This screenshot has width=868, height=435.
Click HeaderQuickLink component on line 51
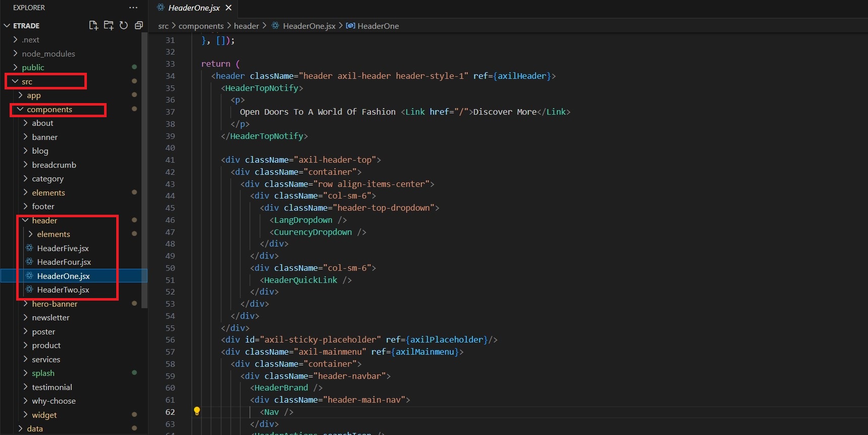pos(301,280)
